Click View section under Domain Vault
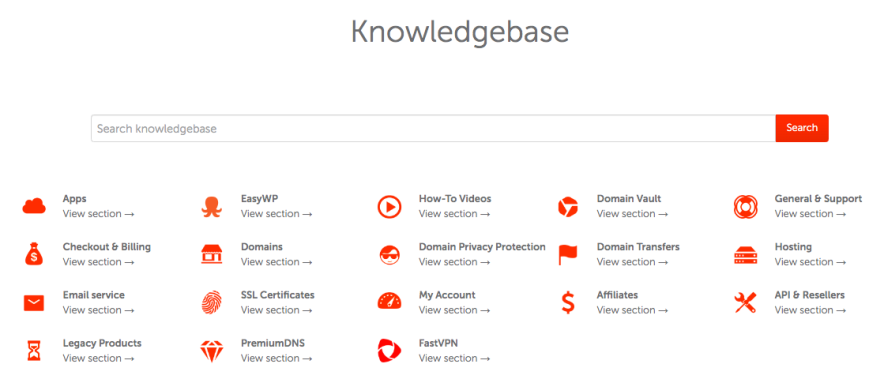884x379 pixels. click(x=633, y=214)
